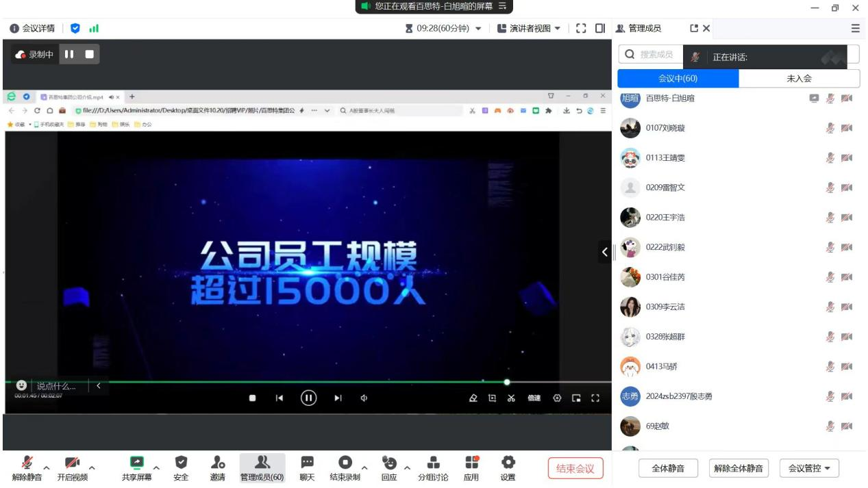Viewport: 868px width, 488px height.
Task: Open meeting Settings gear icon
Action: pyautogui.click(x=508, y=463)
